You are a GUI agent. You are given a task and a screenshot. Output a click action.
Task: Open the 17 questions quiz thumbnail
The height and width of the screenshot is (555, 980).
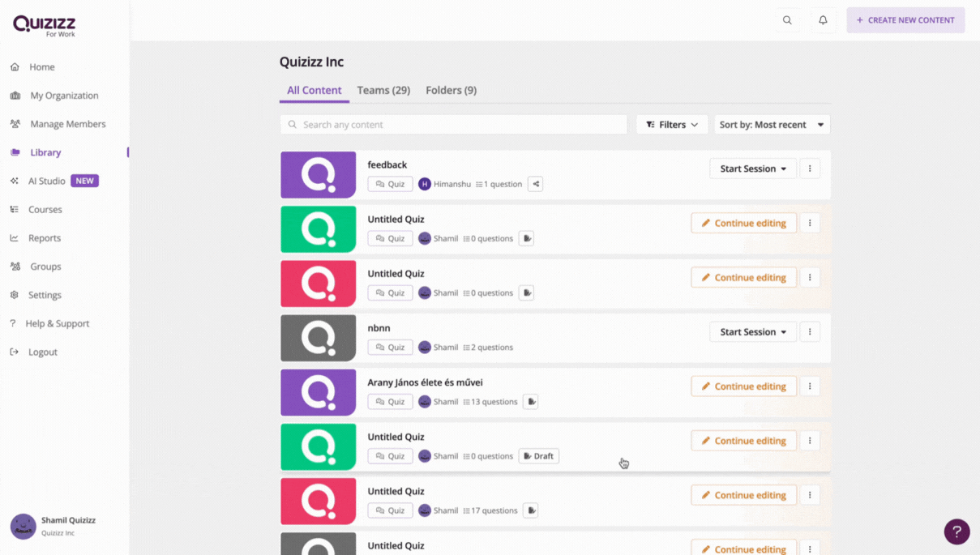pyautogui.click(x=318, y=501)
